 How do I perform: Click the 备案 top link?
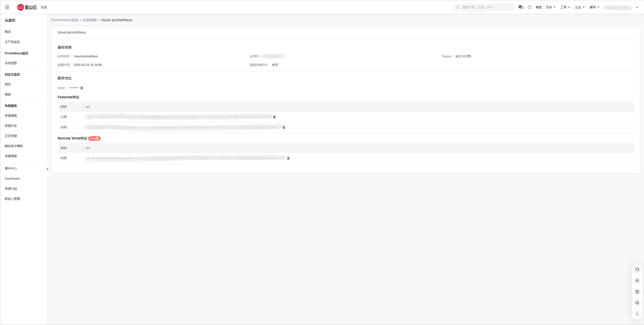pos(538,7)
